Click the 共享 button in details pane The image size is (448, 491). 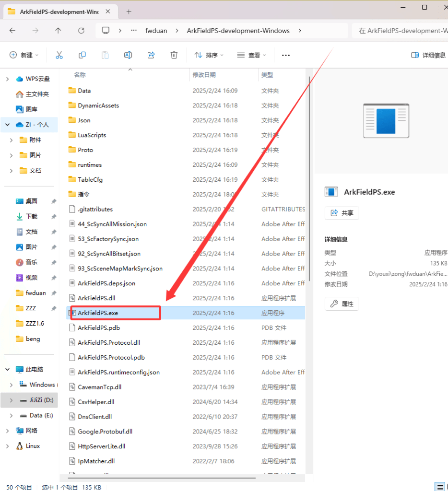tap(342, 213)
